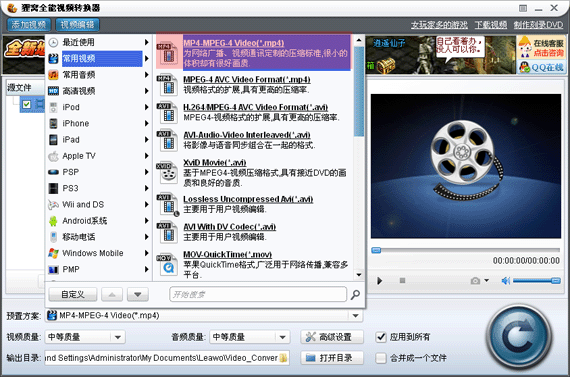Expand the snapshot options arrow
This screenshot has height=377, width=570.
[486, 280]
